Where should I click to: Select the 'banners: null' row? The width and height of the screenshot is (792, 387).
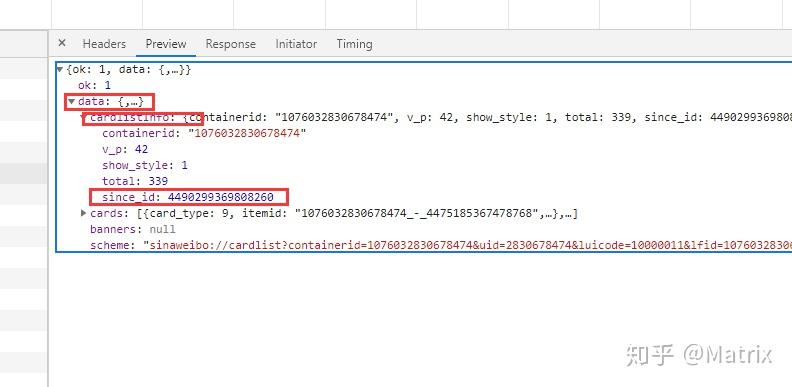pos(133,229)
